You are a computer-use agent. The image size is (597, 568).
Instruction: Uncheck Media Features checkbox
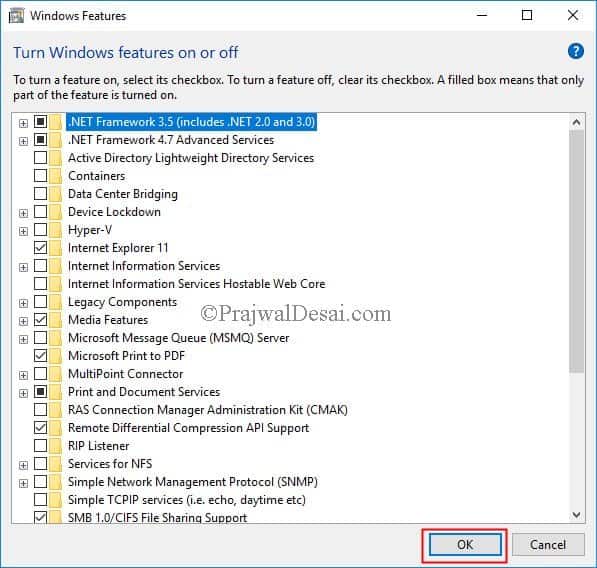(40, 319)
